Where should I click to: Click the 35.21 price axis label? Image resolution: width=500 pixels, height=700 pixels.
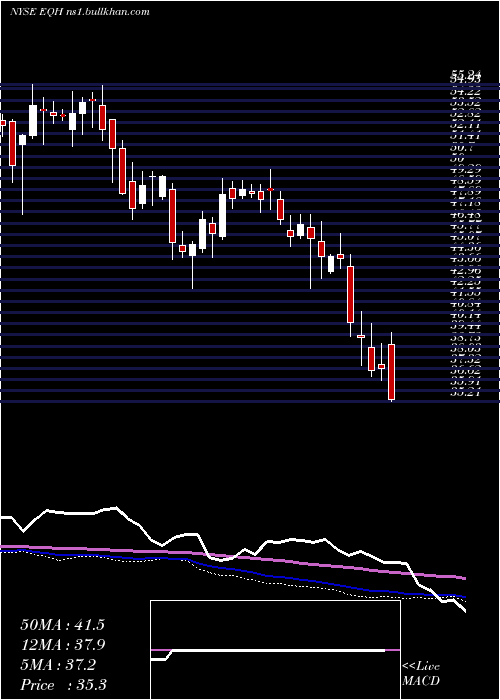466,393
